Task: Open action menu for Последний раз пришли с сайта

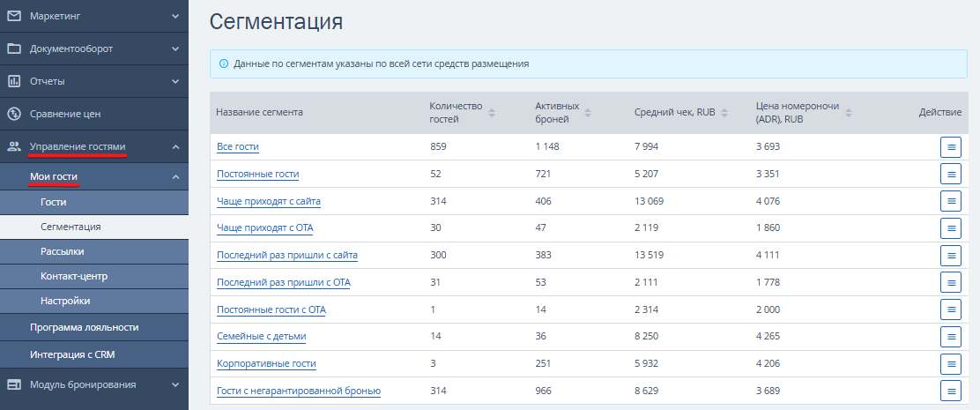Action: 951,255
